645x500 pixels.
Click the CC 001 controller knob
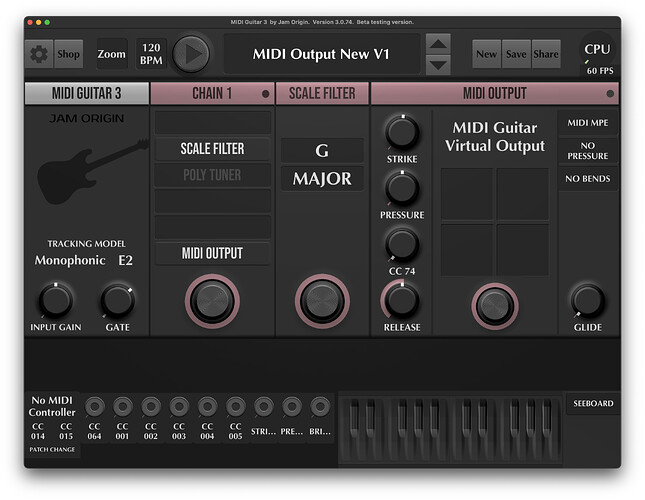(x=123, y=407)
